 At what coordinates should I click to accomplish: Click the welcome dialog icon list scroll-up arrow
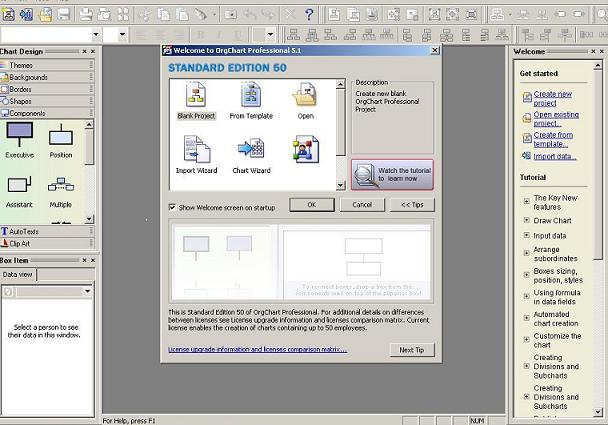(x=340, y=84)
